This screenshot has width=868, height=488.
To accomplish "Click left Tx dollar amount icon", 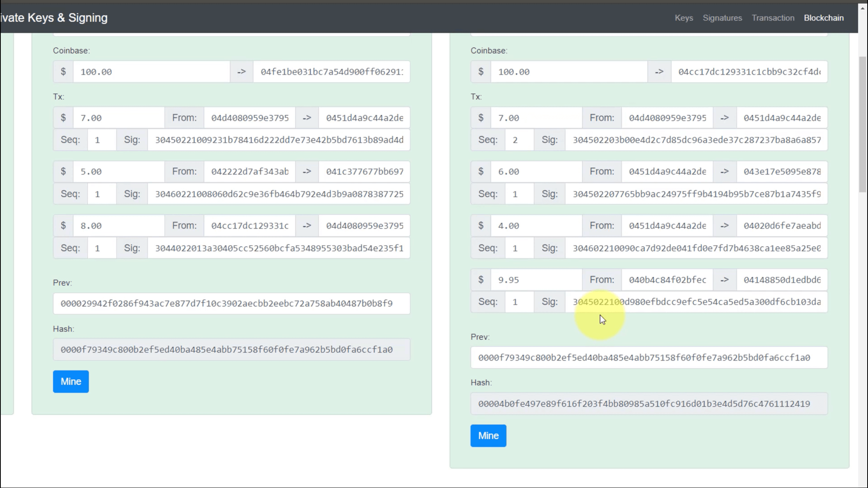I will click(63, 118).
